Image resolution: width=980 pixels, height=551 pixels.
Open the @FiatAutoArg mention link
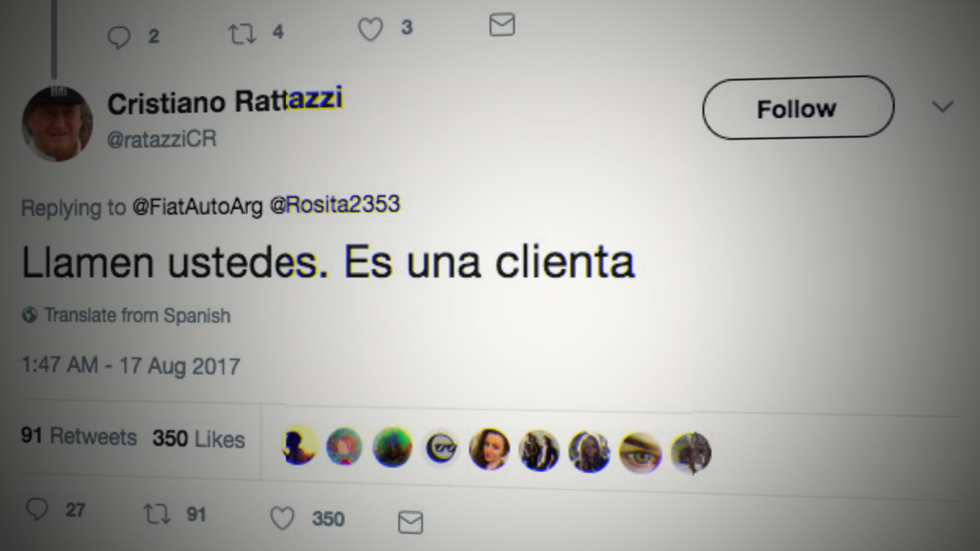(x=198, y=207)
